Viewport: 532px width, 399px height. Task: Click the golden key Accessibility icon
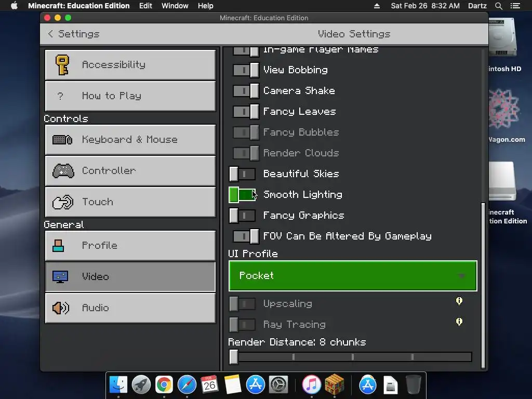(62, 65)
